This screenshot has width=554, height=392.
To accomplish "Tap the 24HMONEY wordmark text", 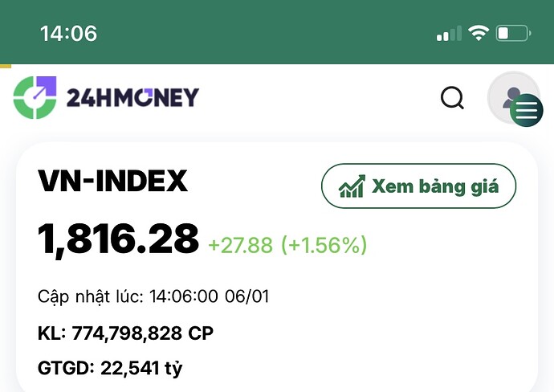I will click(x=132, y=98).
